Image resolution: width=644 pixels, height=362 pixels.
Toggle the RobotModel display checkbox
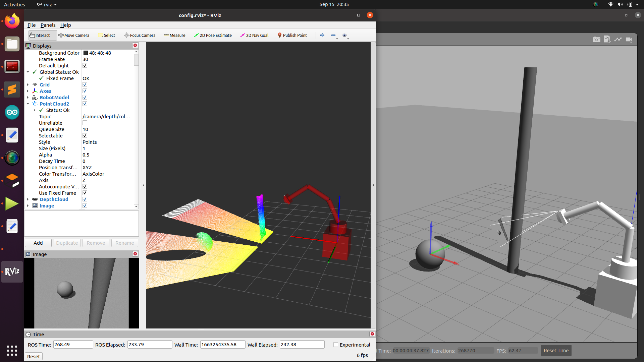pos(85,98)
